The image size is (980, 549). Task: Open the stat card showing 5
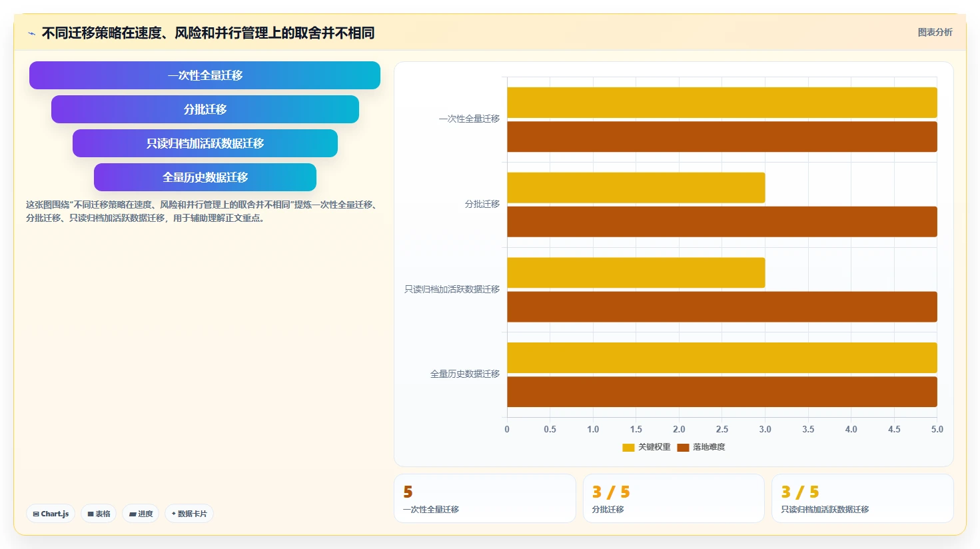[x=485, y=498]
